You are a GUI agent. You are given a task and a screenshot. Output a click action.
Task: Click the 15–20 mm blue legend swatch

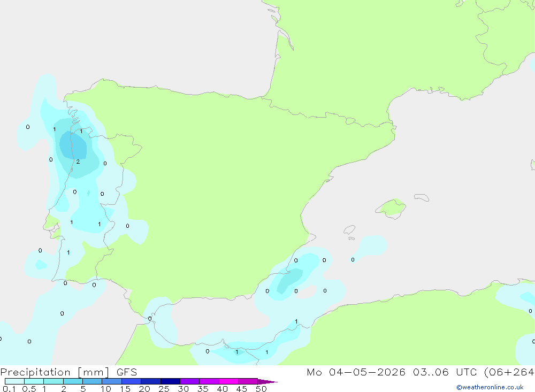point(132,381)
